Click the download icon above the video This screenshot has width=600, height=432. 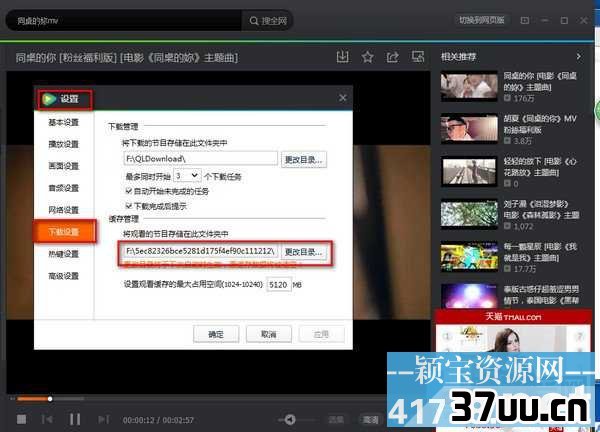[x=342, y=57]
